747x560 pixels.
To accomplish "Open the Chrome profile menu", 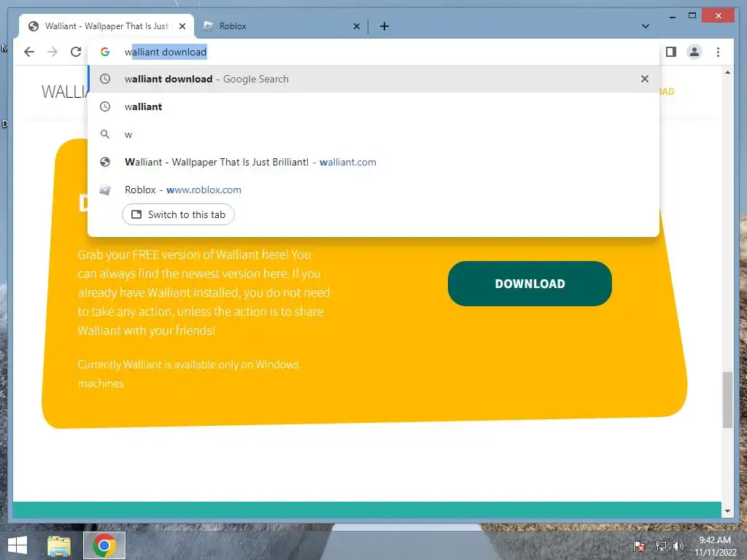I will 694,52.
